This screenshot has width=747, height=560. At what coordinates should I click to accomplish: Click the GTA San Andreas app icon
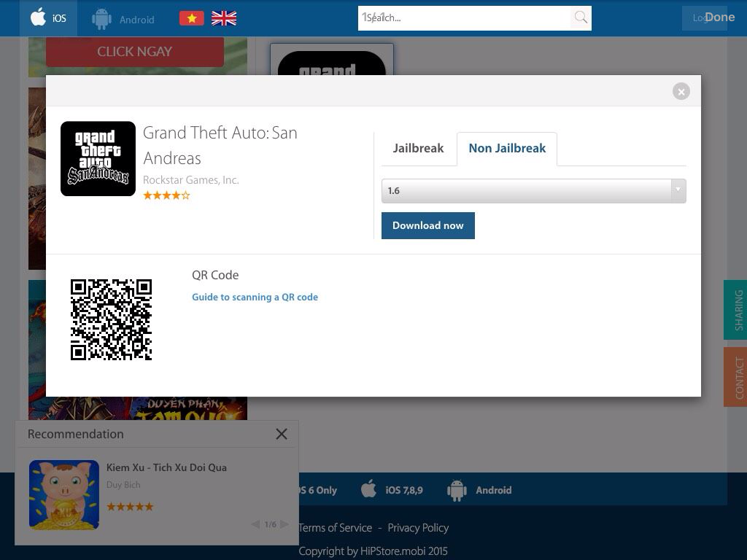point(98,158)
